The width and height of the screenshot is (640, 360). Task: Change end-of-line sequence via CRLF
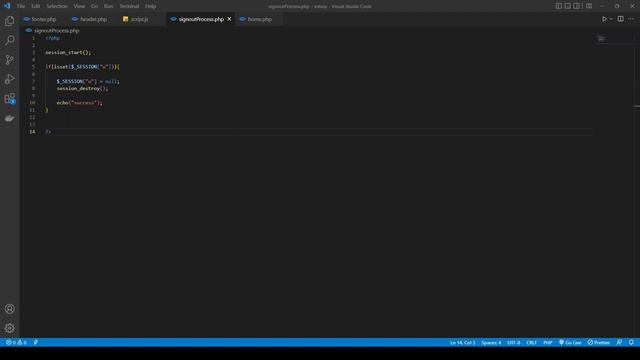tap(531, 342)
